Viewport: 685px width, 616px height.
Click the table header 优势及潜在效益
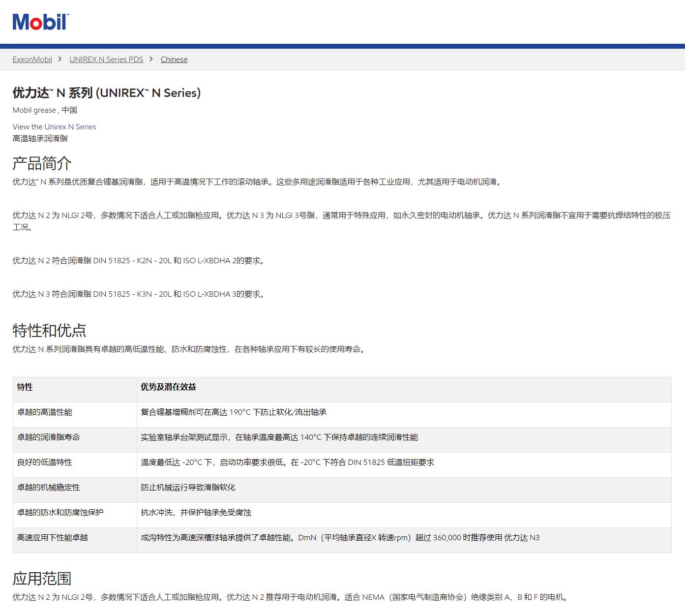coord(404,390)
